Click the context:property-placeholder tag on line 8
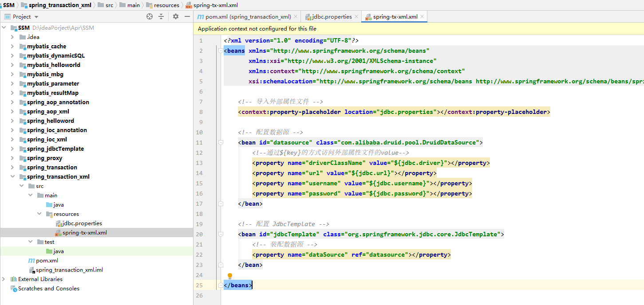Image resolution: width=644 pixels, height=305 pixels. coord(394,112)
